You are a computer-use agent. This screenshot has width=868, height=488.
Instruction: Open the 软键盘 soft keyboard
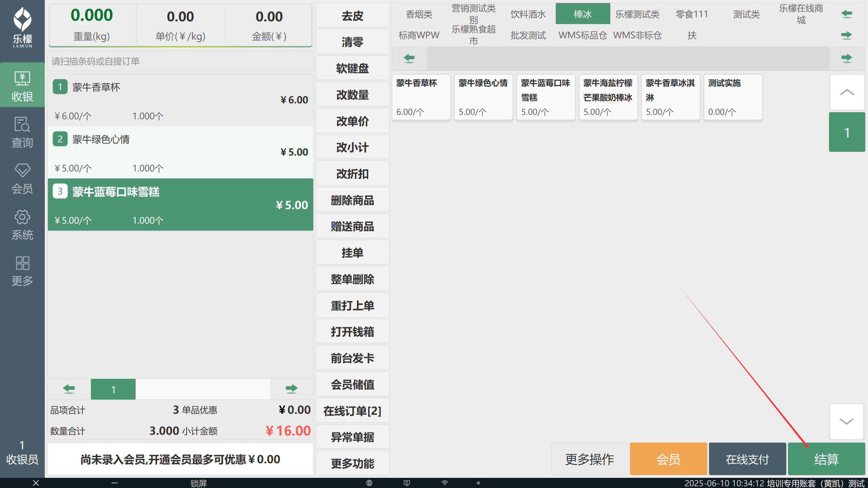(x=353, y=68)
